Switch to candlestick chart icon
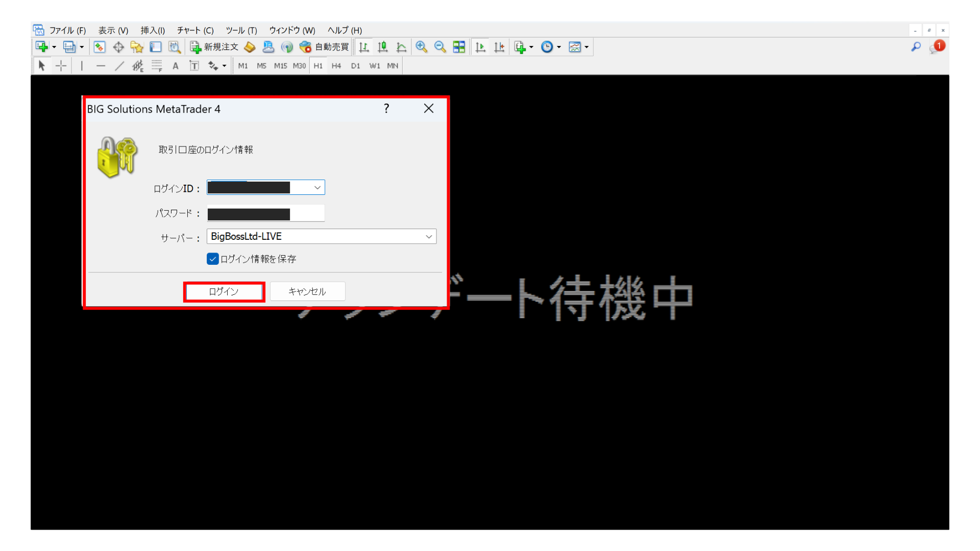Viewport: 980px width, 551px height. point(382,47)
